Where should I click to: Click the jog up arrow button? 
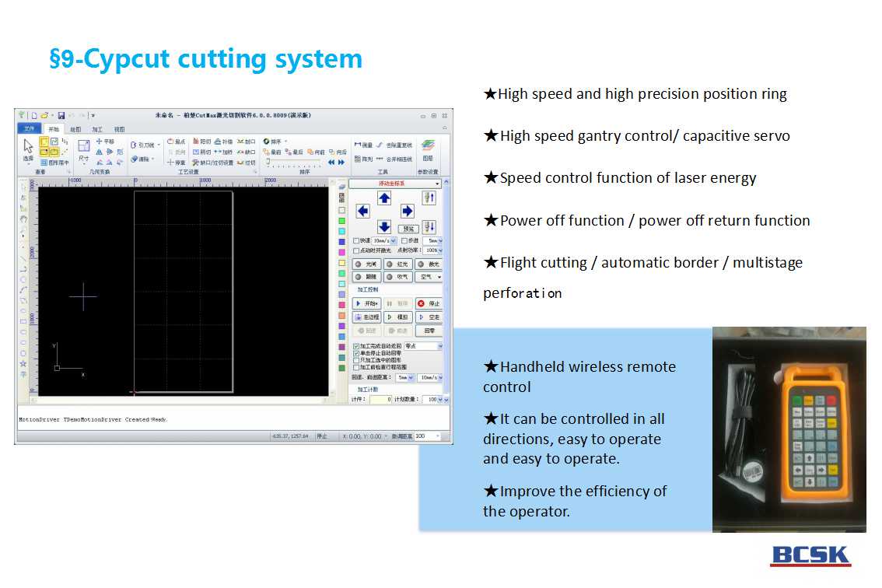[x=384, y=198]
